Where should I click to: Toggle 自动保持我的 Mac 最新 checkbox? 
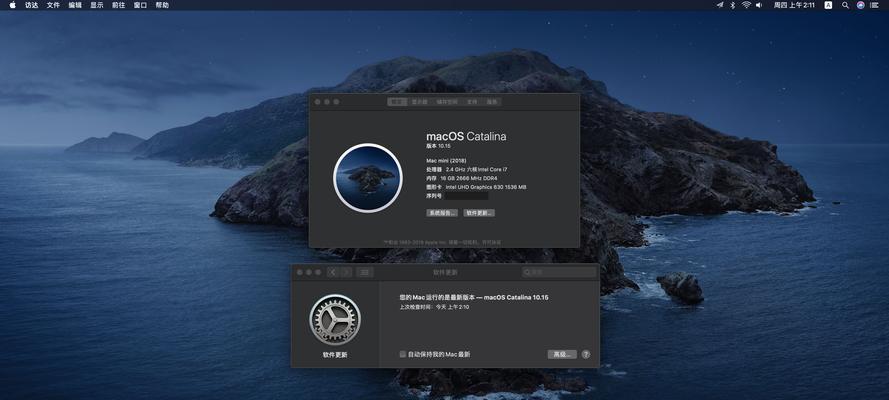tap(403, 354)
